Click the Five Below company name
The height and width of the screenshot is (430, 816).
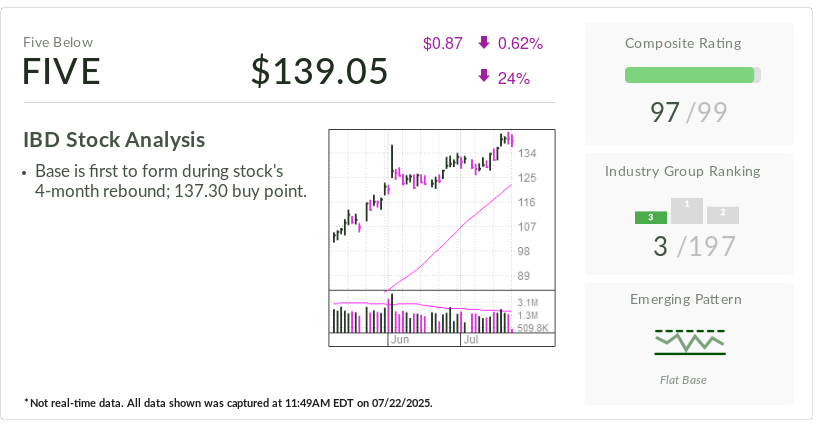(x=58, y=42)
